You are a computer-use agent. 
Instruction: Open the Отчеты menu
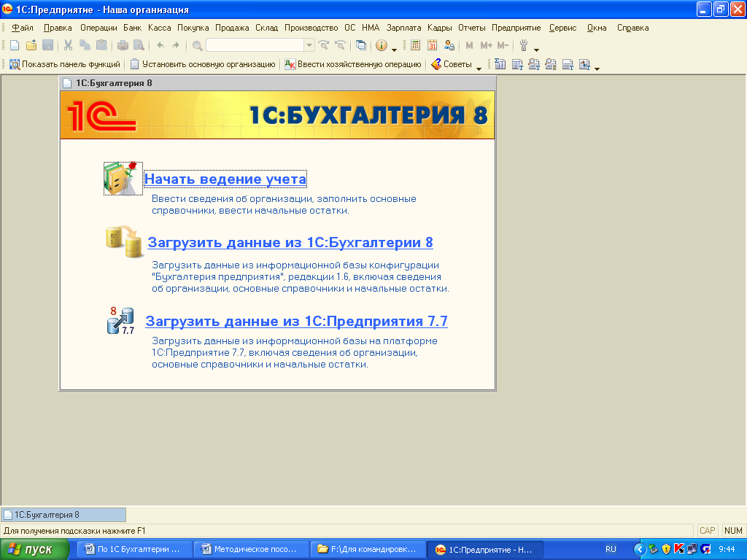point(472,28)
